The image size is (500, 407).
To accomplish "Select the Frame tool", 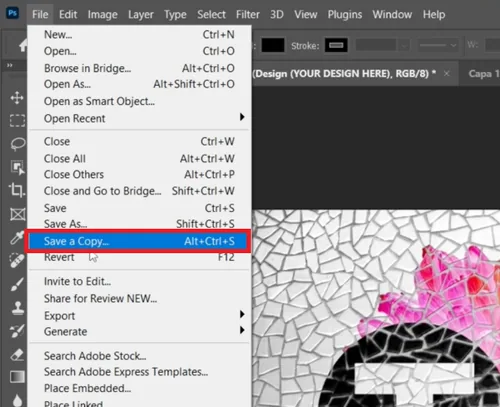I will pos(17,214).
